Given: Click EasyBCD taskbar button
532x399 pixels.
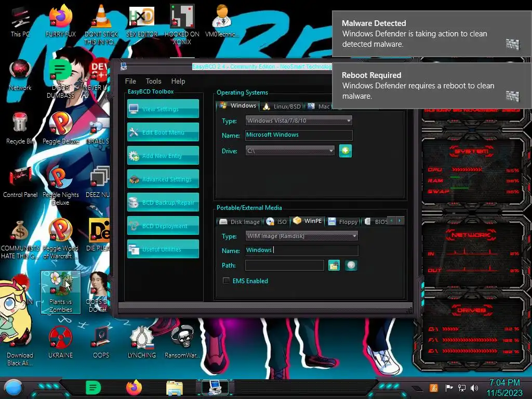Looking at the screenshot, I should [x=215, y=387].
